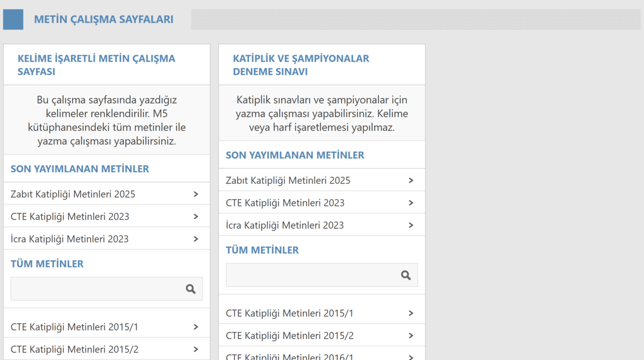Viewport: 644px width, 360px height.
Task: Click the description starting 'Katiplik sınavları ve şampiyonalar'
Action: (x=322, y=114)
